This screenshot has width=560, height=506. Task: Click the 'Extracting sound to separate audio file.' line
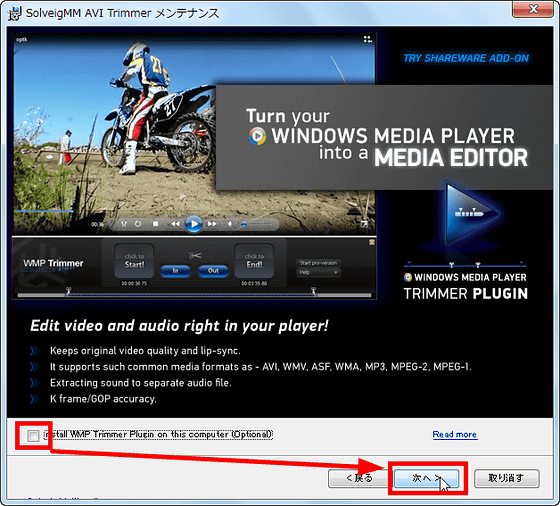[x=141, y=383]
